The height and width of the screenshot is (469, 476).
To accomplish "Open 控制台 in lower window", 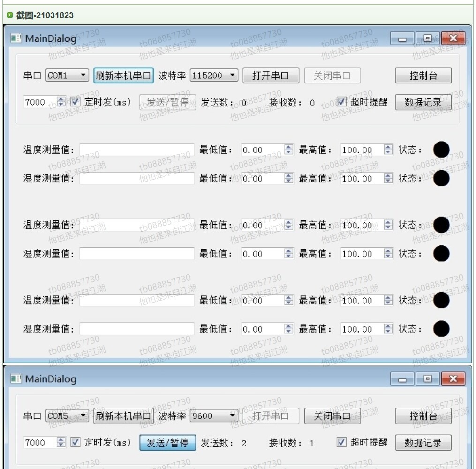I will 423,416.
